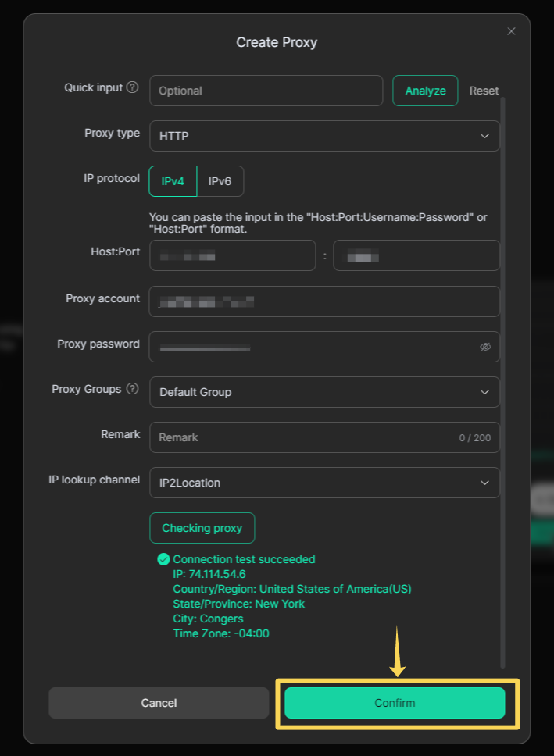Select the IPv4 protocol option
This screenshot has height=756, width=554.
173,181
